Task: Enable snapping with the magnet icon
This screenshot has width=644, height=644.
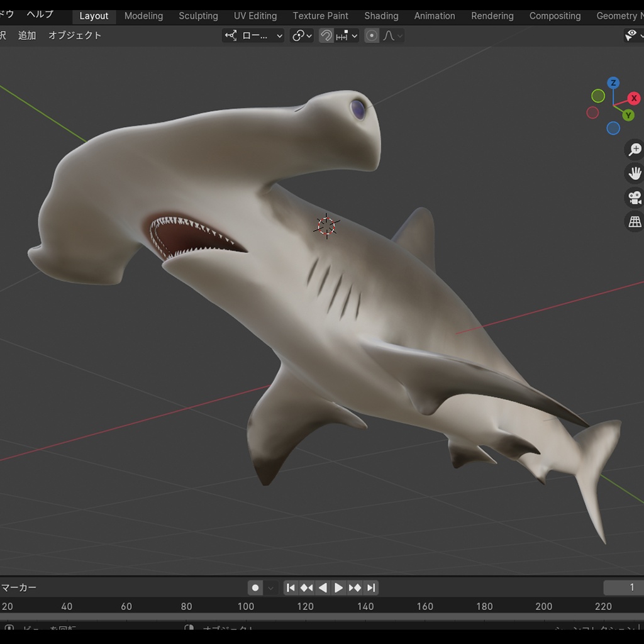Action: coord(326,36)
